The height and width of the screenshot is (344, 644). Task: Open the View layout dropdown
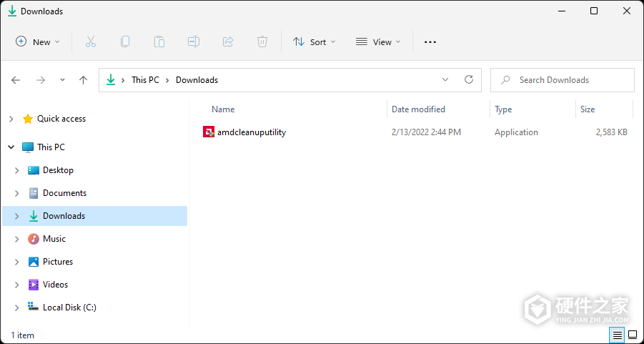[x=378, y=42]
